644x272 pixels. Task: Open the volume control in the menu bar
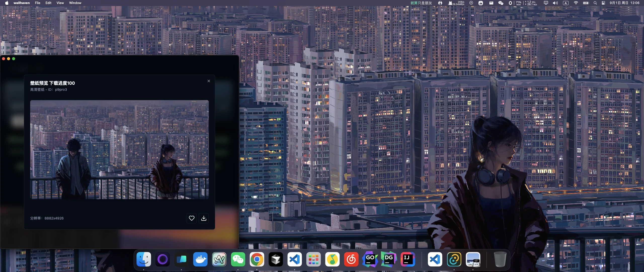tap(555, 3)
